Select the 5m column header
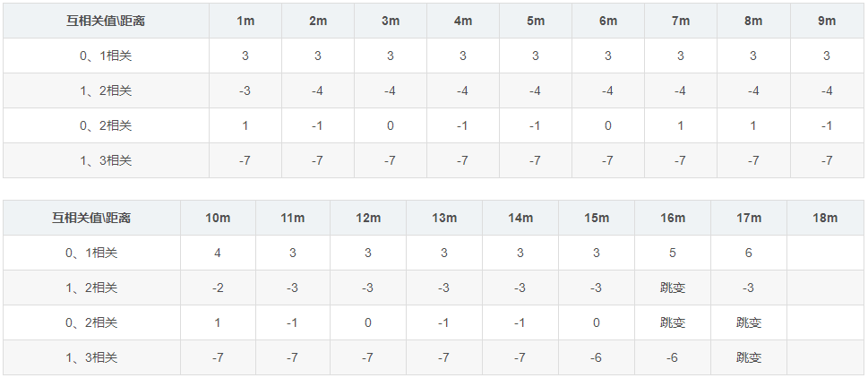The width and height of the screenshot is (868, 378). pos(535,21)
